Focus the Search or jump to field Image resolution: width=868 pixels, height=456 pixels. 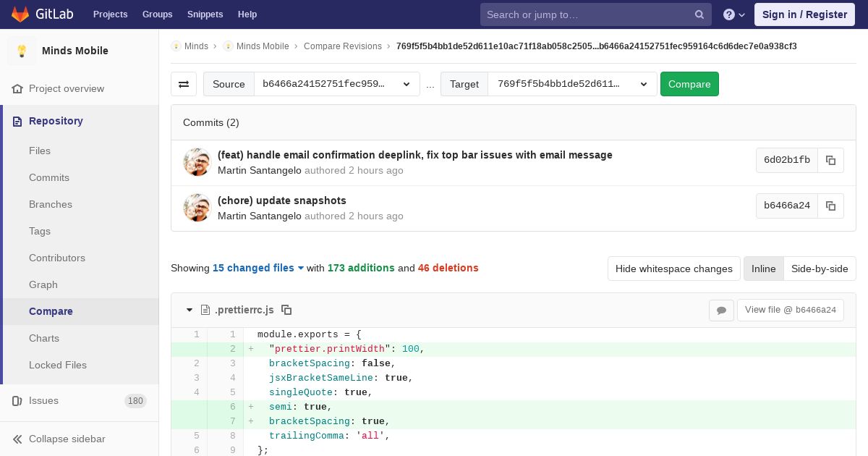(596, 14)
